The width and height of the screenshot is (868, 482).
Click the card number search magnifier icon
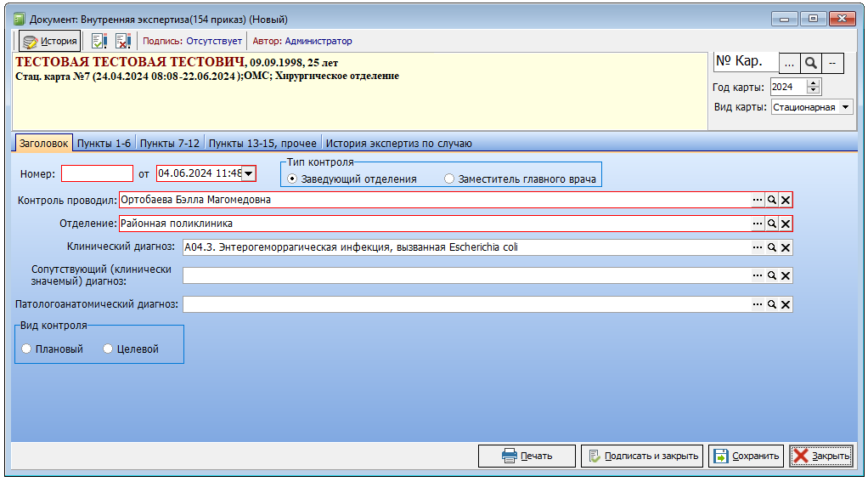pos(811,63)
